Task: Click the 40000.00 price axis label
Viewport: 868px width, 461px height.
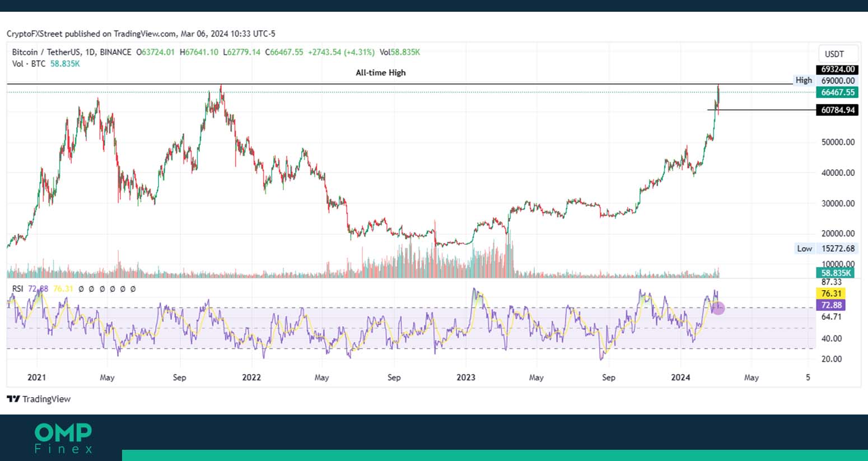Action: coord(838,173)
